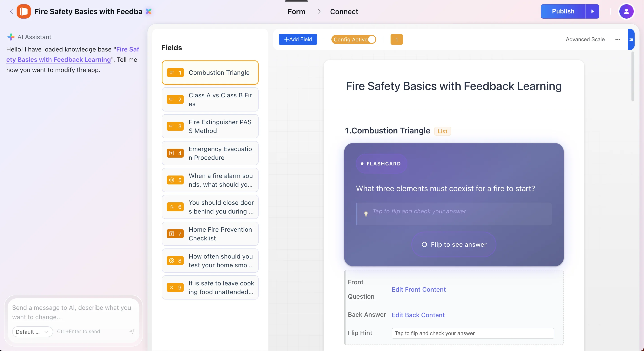Screen dimensions: 644x351
Task: Select the 'You should close doors' field
Action: coord(210,207)
